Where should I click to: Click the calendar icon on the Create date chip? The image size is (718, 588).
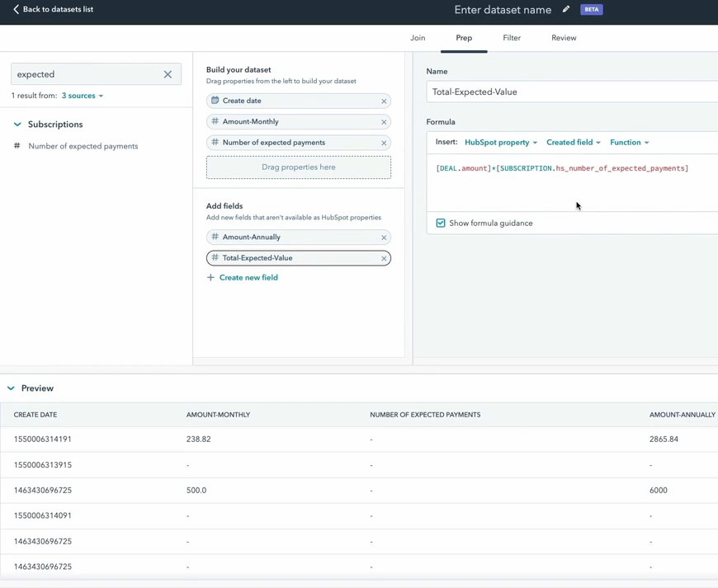pos(214,100)
